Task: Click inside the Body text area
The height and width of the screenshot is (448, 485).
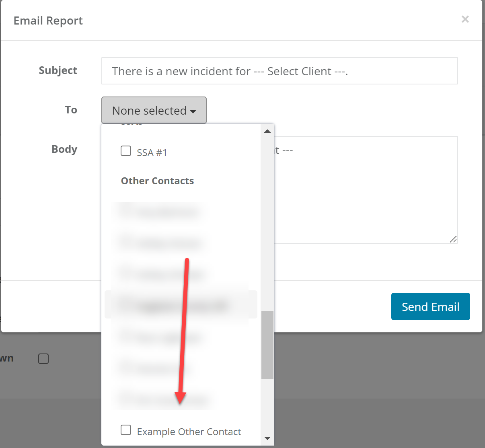Action: tap(362, 189)
